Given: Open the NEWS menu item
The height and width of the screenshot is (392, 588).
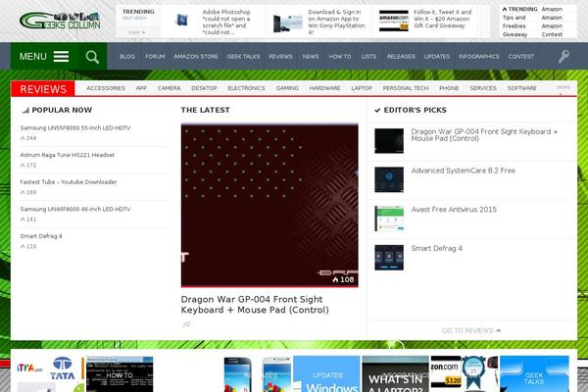Looking at the screenshot, I should [x=311, y=56].
